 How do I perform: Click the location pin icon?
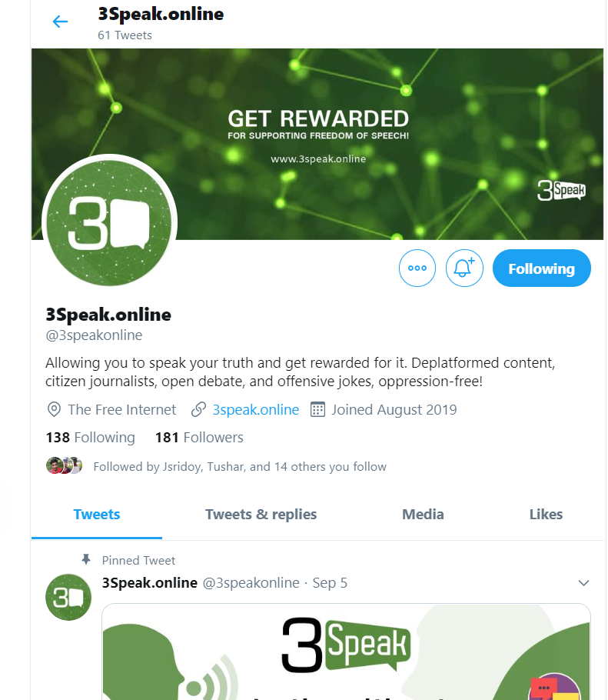click(x=54, y=409)
